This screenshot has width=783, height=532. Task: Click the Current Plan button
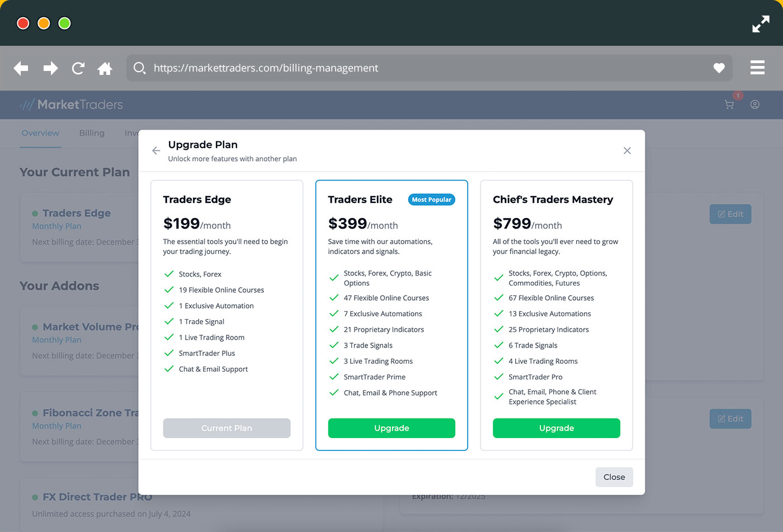point(227,428)
